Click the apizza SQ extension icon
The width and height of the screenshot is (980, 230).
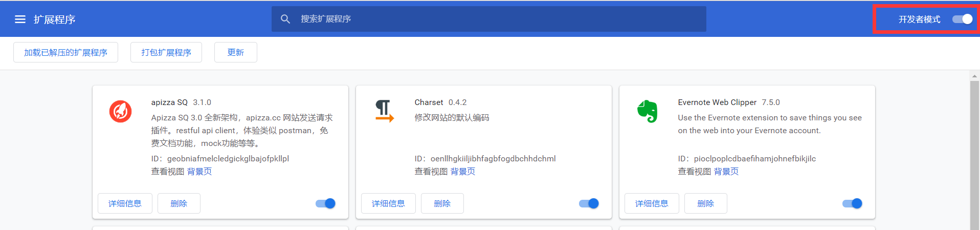(121, 111)
